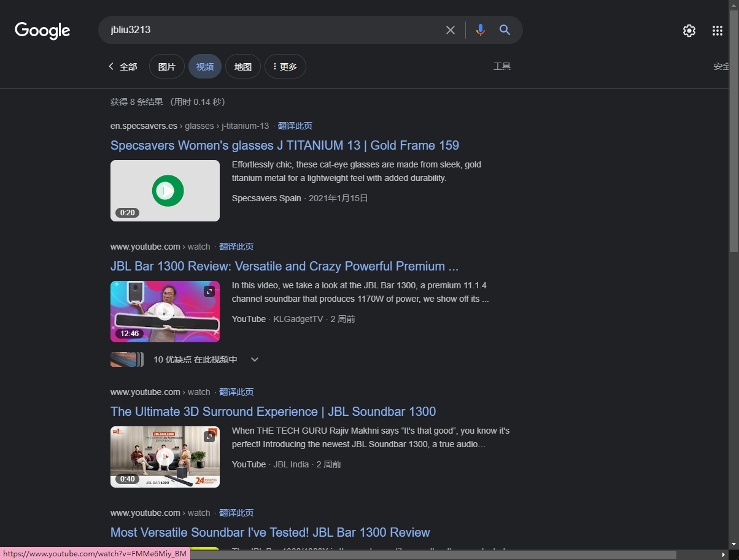Open Most Versatile Soundbar I've Tested link

point(270,532)
